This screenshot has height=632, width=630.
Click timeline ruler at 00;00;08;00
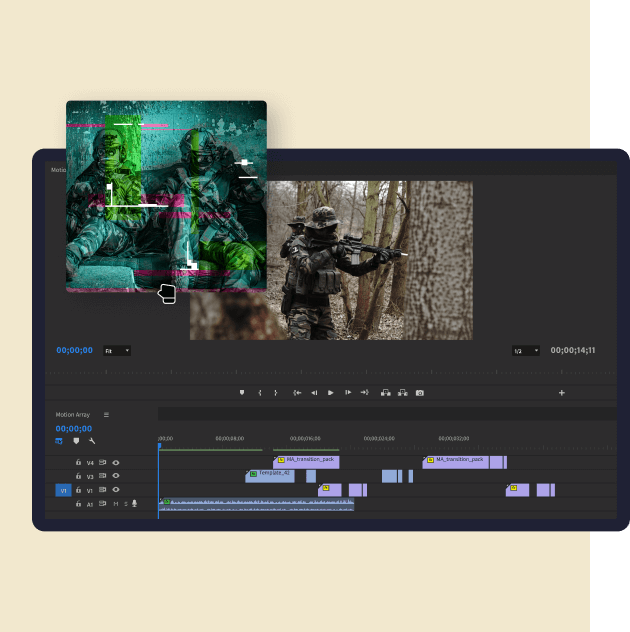point(230,438)
